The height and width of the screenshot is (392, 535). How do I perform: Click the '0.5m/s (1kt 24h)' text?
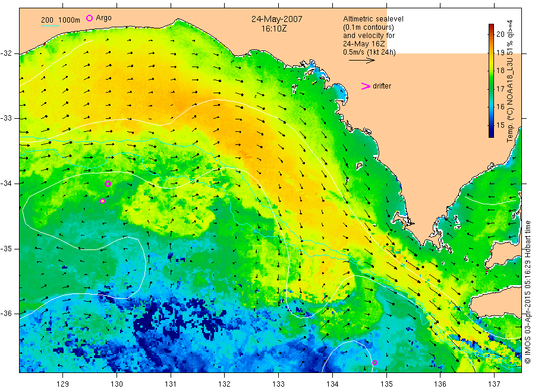point(370,52)
